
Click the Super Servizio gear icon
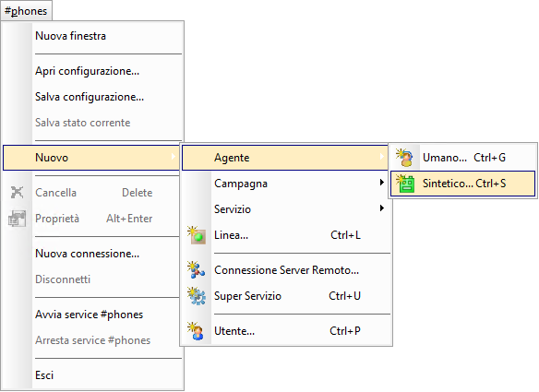[x=197, y=296]
